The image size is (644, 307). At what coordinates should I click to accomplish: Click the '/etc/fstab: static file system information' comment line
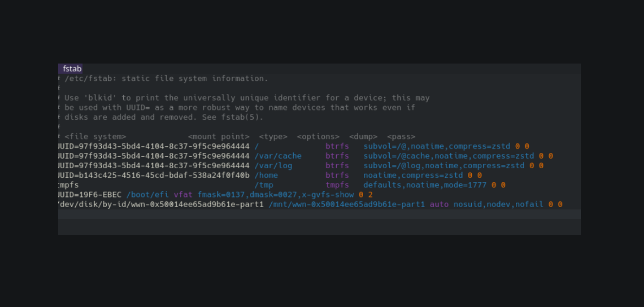pyautogui.click(x=166, y=79)
